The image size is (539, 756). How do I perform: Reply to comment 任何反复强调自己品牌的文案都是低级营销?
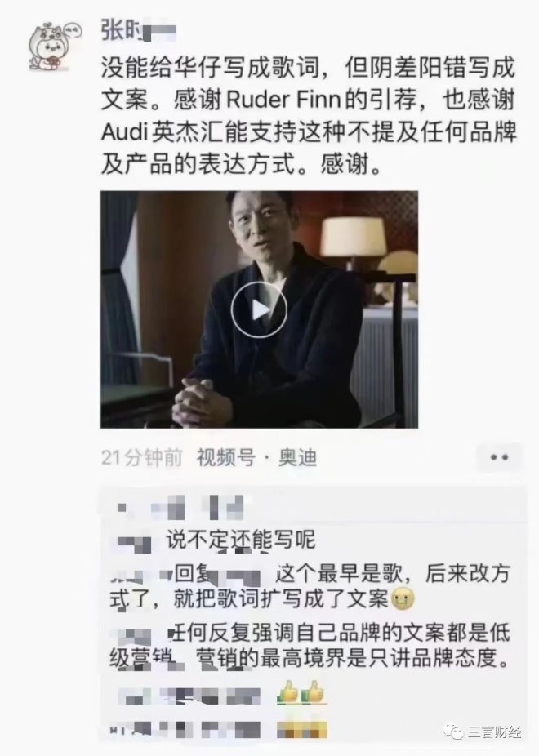coord(310,646)
